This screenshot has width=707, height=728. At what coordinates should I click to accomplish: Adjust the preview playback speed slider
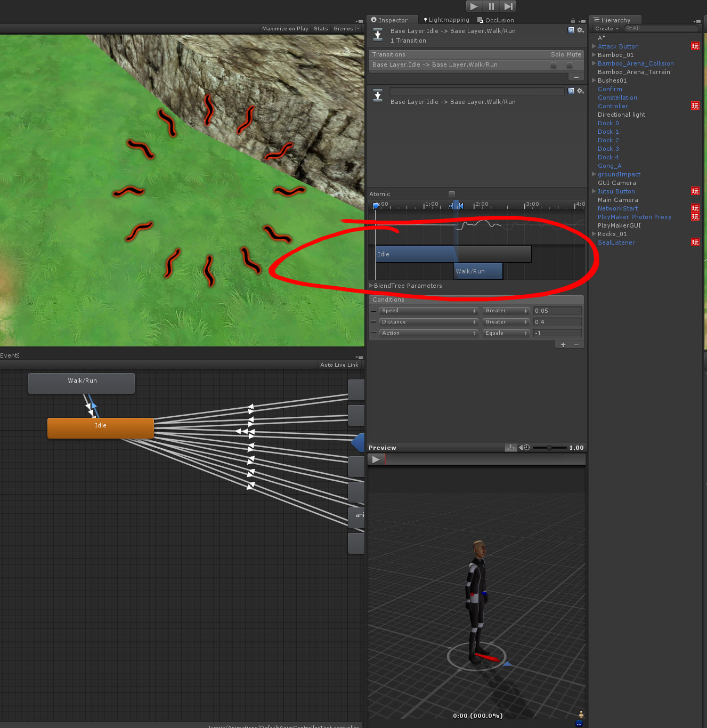tap(550, 448)
